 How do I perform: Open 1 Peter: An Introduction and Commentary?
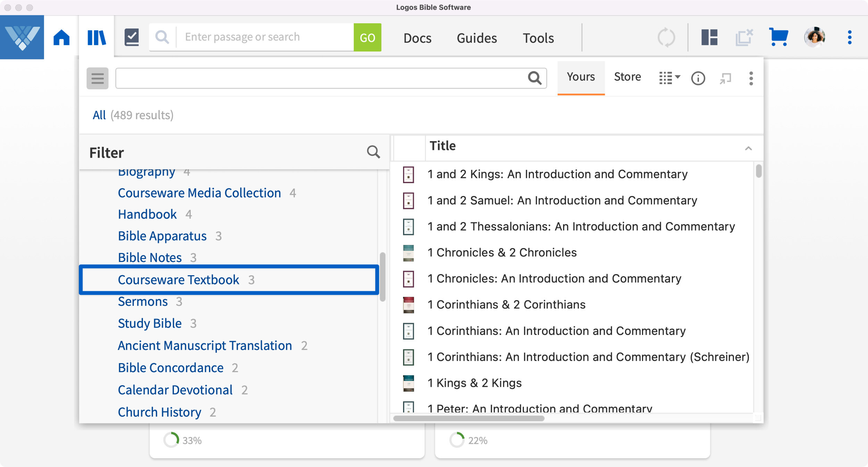click(x=540, y=408)
